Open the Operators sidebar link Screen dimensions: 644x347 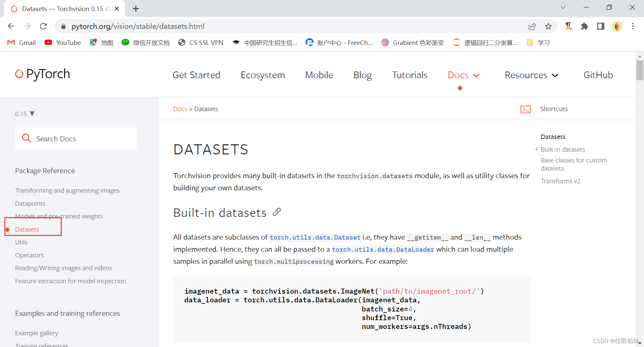point(30,255)
